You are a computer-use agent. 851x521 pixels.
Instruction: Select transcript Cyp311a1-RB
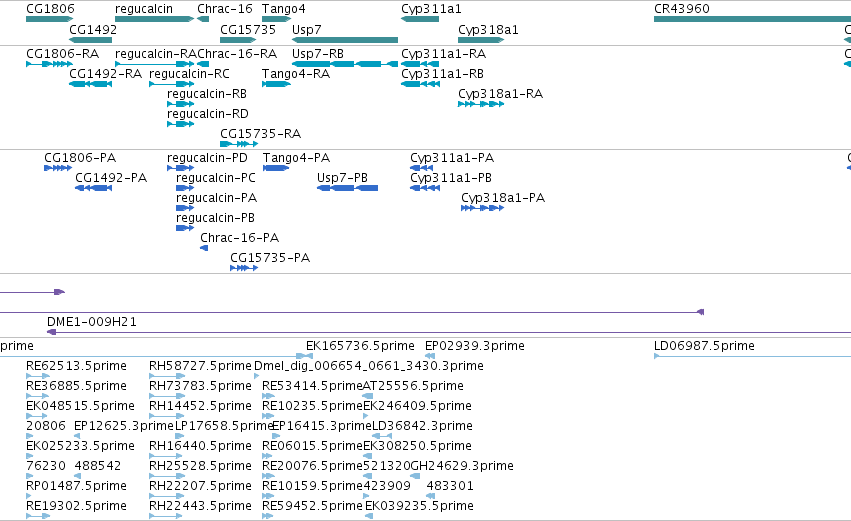tap(442, 74)
